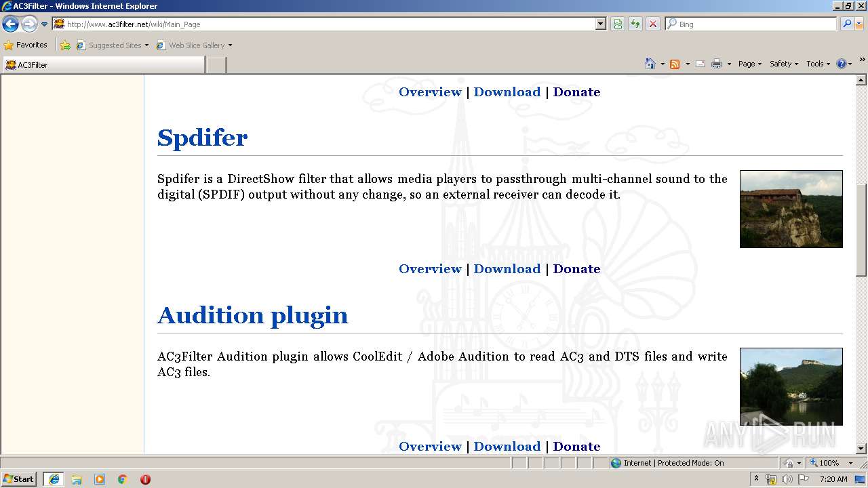The image size is (868, 488).
Task: Refresh the page with the Refresh icon
Action: click(x=635, y=24)
